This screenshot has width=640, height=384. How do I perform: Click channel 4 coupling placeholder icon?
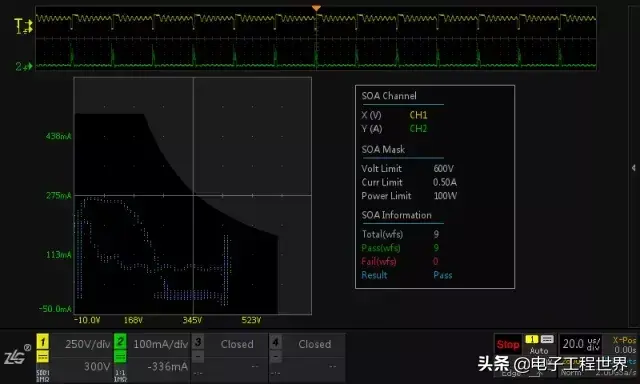pos(276,357)
